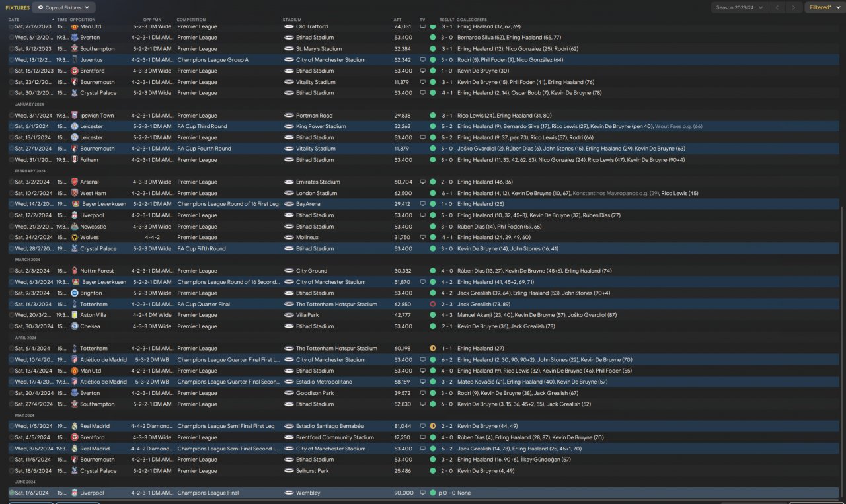
Task: Open the Season 2023/24 dropdown
Action: [x=740, y=7]
